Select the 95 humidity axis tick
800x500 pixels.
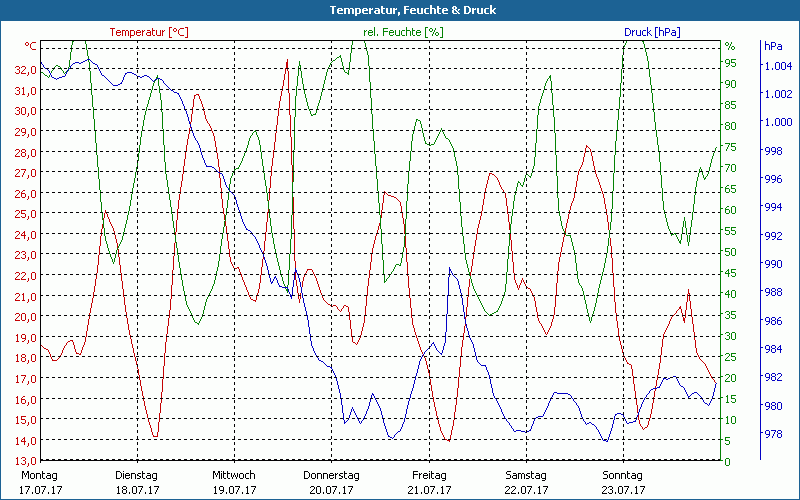(730, 63)
